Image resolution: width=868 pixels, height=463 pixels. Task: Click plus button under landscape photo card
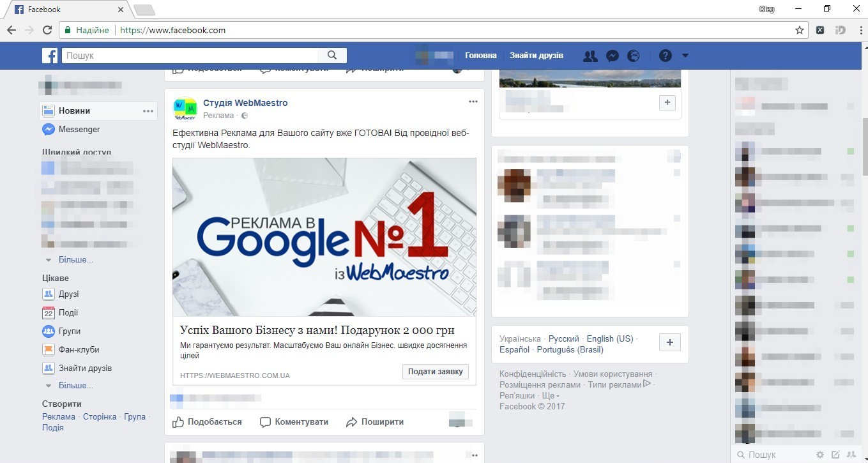click(x=667, y=102)
